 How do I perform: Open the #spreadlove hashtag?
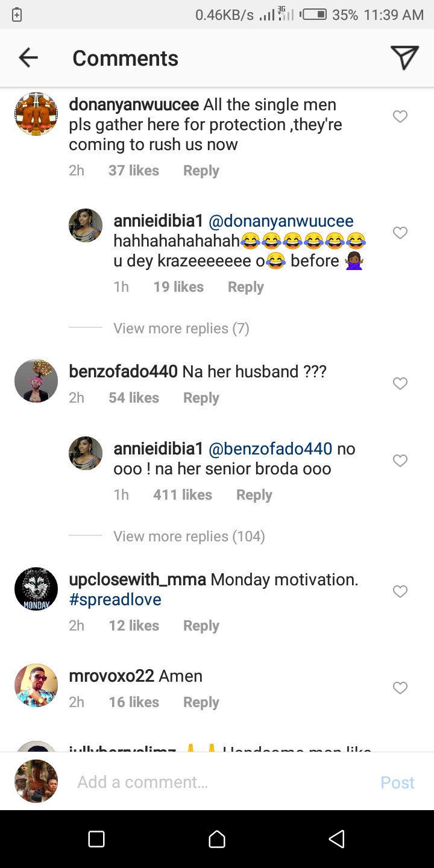pos(115,600)
